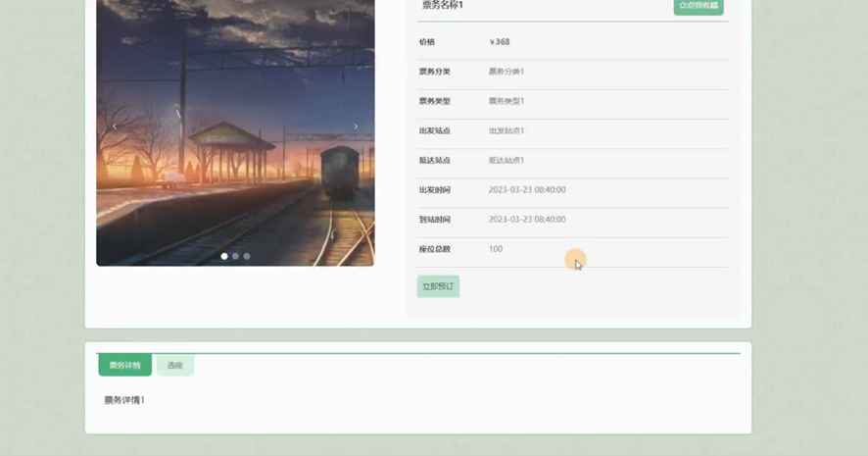Click the 座位总数 label

[435, 249]
